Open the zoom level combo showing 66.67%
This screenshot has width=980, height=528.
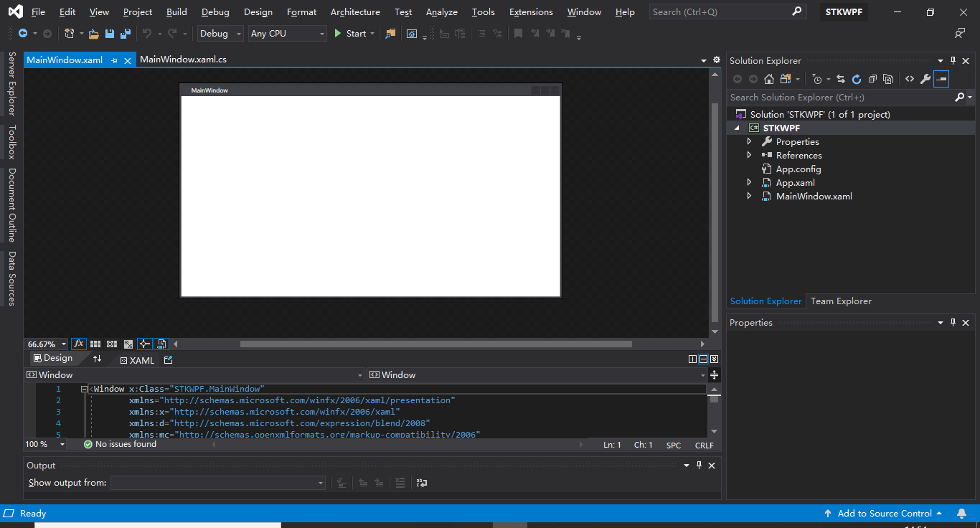point(45,344)
